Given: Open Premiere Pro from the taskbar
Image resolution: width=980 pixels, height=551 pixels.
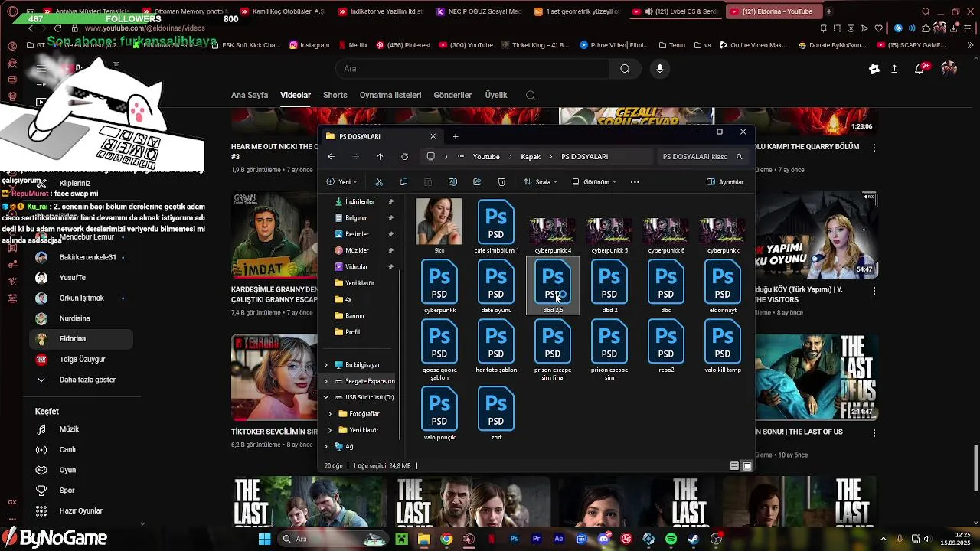Looking at the screenshot, I should click(536, 539).
